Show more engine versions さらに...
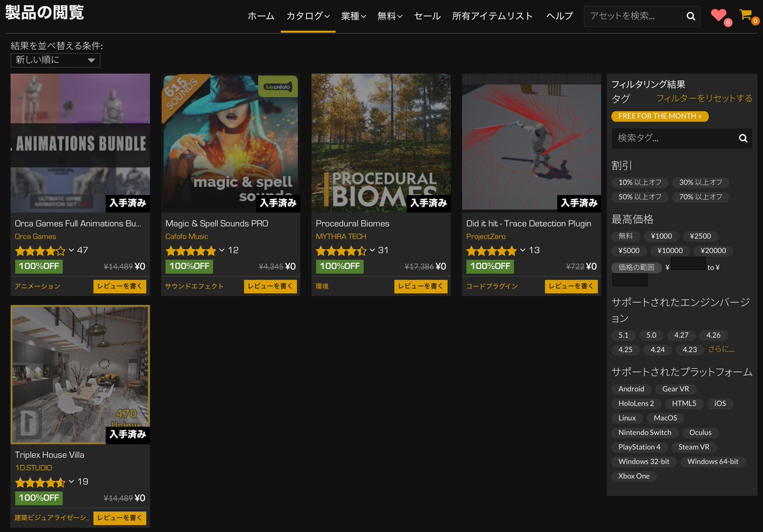763x532 pixels. [x=721, y=349]
